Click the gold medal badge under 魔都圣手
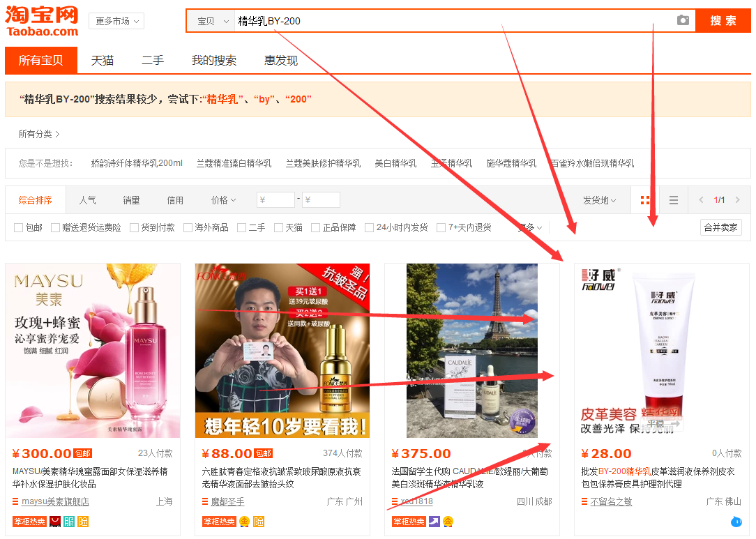The width and height of the screenshot is (756, 539). pyautogui.click(x=245, y=522)
